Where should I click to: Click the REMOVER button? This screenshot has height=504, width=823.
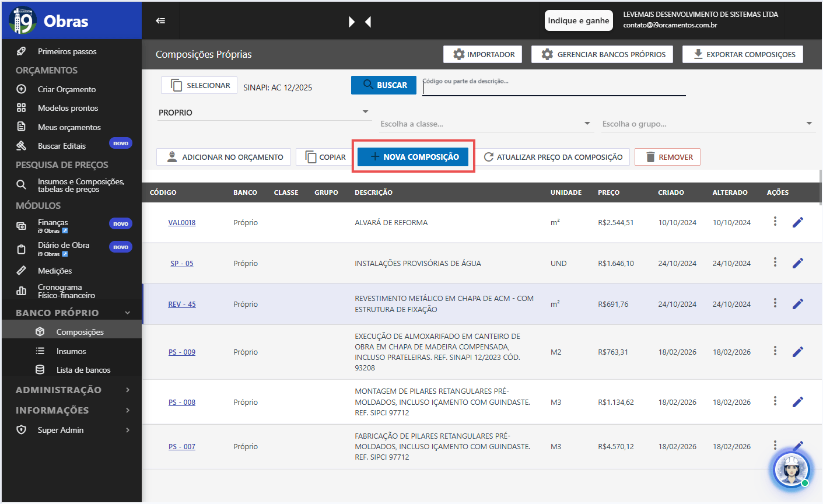tap(667, 157)
